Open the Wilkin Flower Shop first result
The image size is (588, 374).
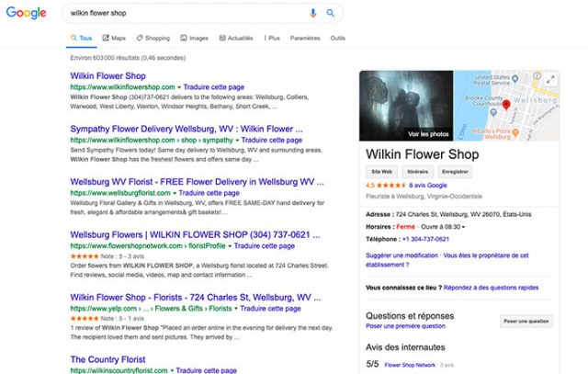click(x=108, y=75)
